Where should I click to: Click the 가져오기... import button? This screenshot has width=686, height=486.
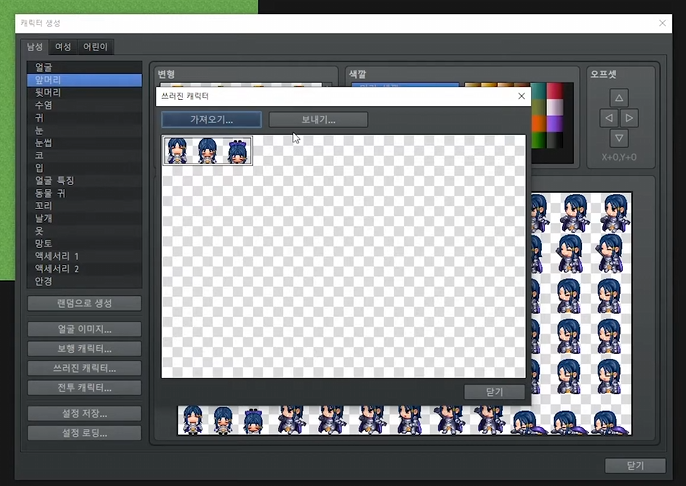tap(211, 119)
